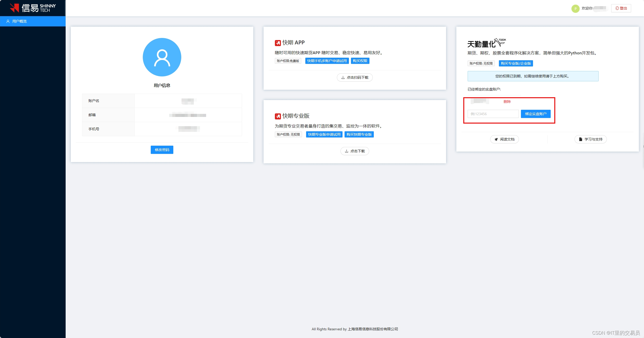This screenshot has height=338, width=644.
Task: Download via the 点击下载 button
Action: tap(355, 151)
